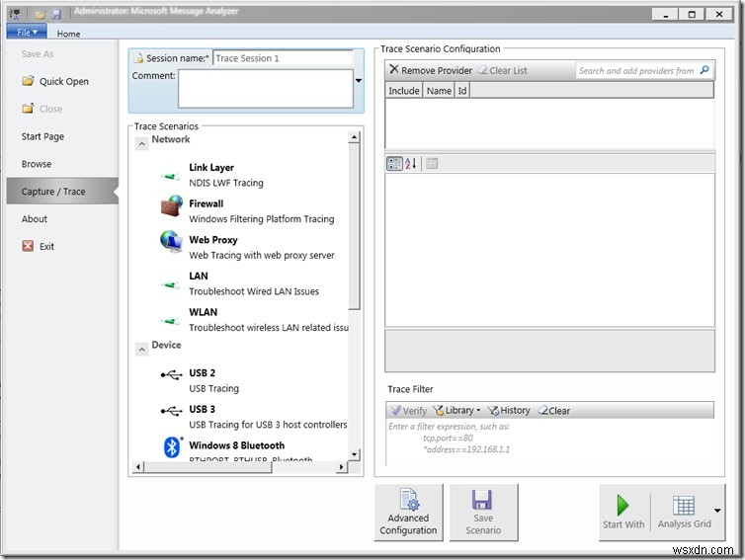Screen dimensions: 745x560
Task: Click the red Exit icon
Action: coord(28,246)
